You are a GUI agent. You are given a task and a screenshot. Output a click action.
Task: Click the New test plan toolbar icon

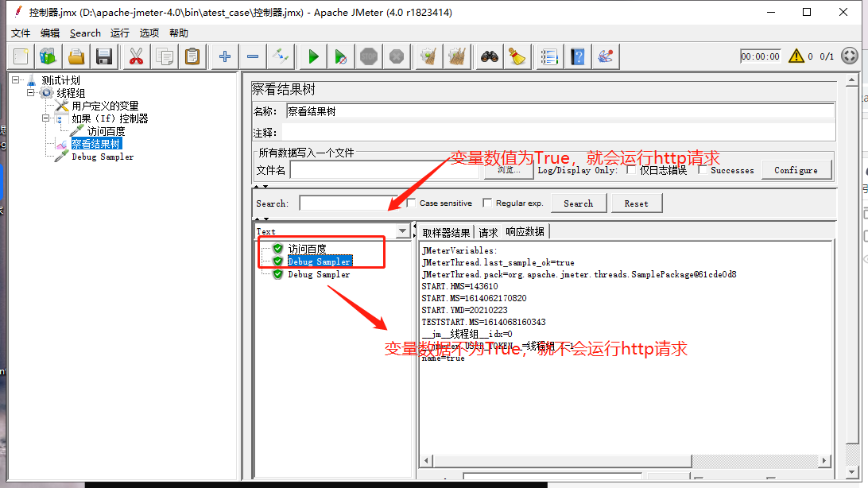[21, 56]
